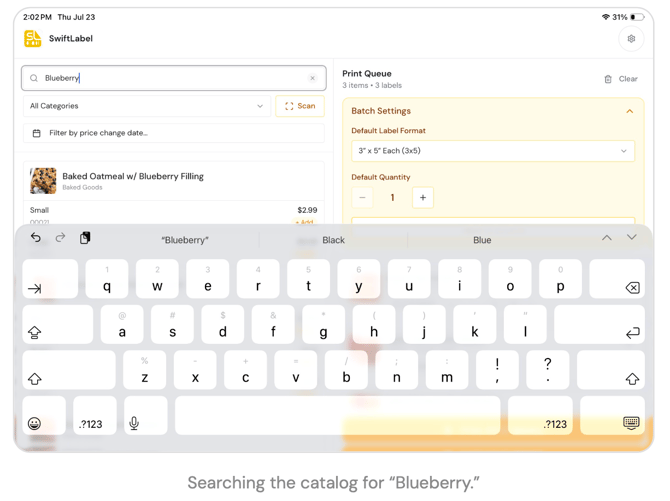Click the calendar icon in date filter
670x501 pixels.
[x=37, y=133]
